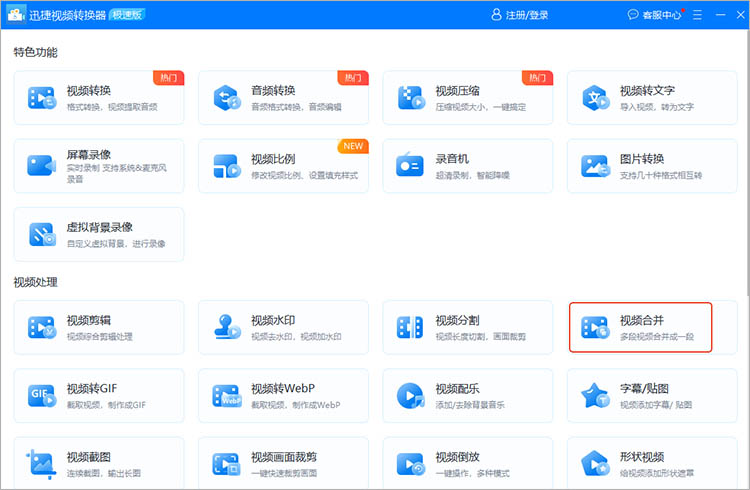
Task: Open the 音频转换 audio conversion tool
Action: [283, 97]
